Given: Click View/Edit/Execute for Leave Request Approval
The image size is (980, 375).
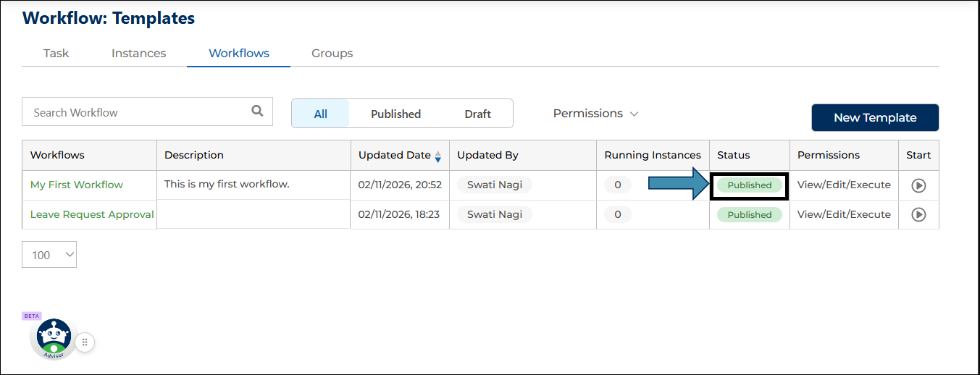Looking at the screenshot, I should click(844, 214).
